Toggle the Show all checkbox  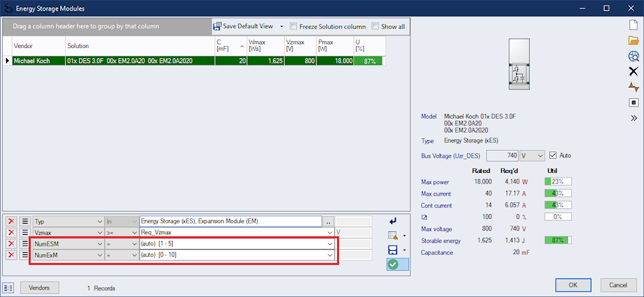tap(376, 27)
